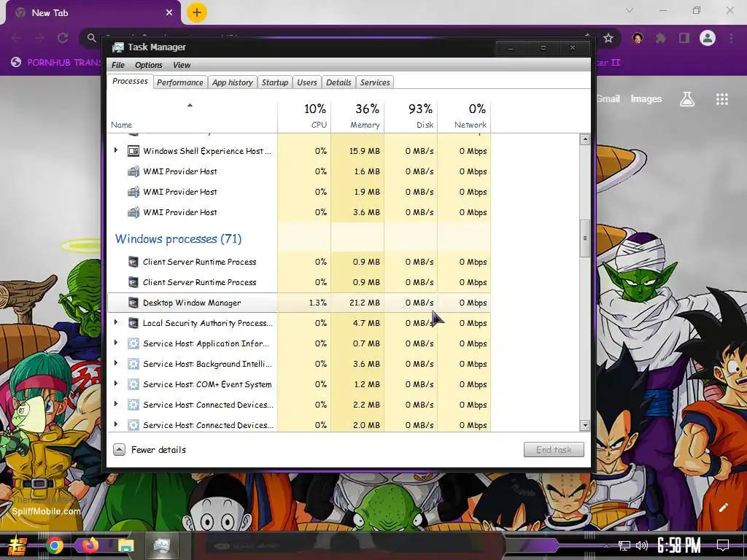
Task: Switch to the Users tab
Action: [307, 82]
